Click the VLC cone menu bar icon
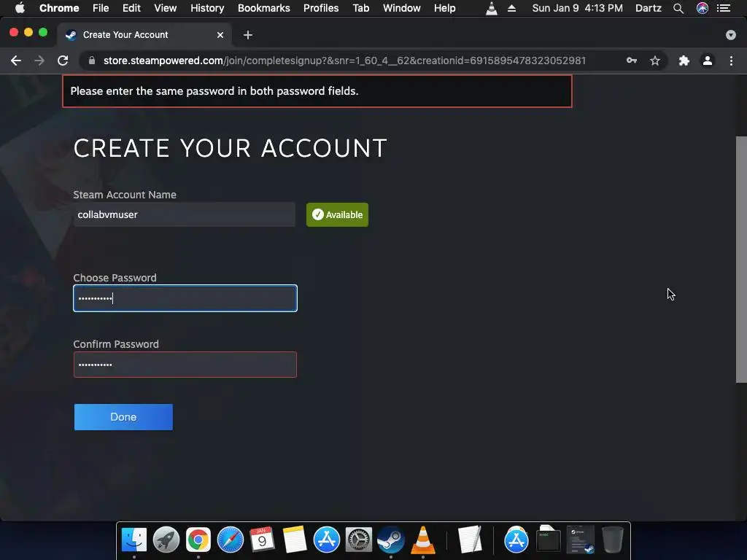747x560 pixels. pos(491,8)
